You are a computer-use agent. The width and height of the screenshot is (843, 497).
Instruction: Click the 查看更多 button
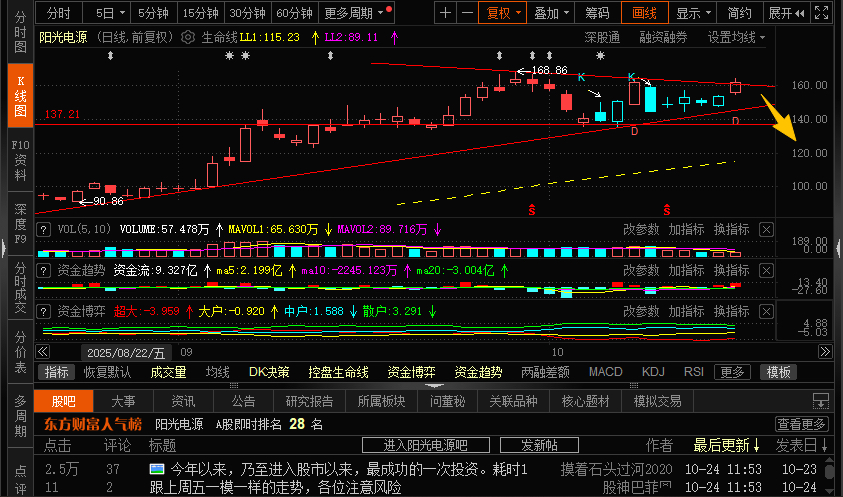802,424
